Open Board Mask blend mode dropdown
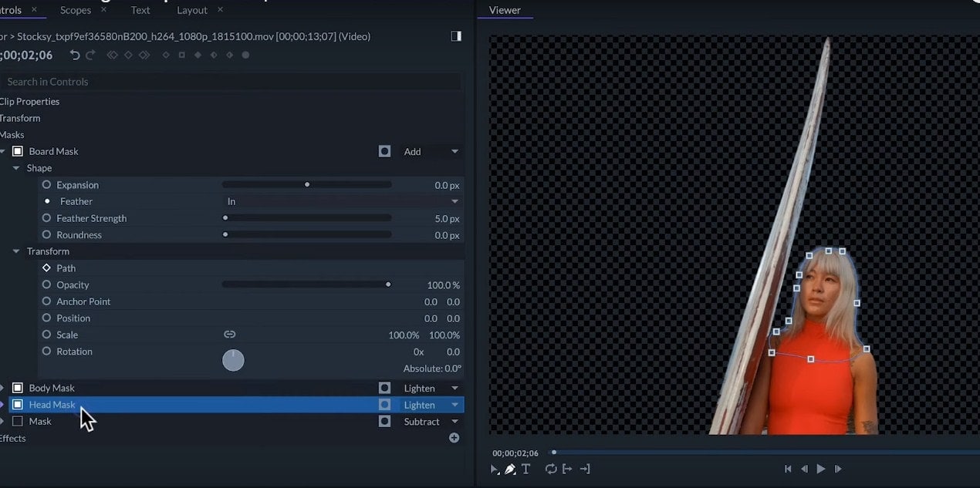Viewport: 980px width, 488px height. pos(431,151)
